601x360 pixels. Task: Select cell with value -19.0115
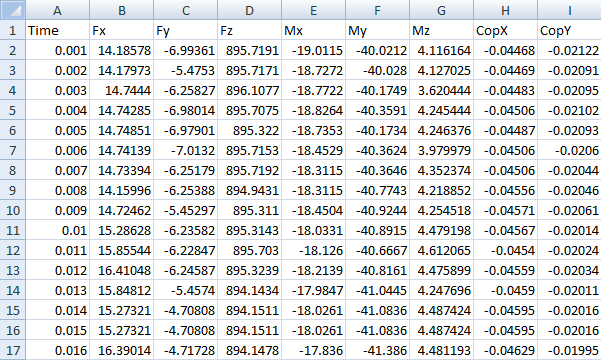(314, 50)
